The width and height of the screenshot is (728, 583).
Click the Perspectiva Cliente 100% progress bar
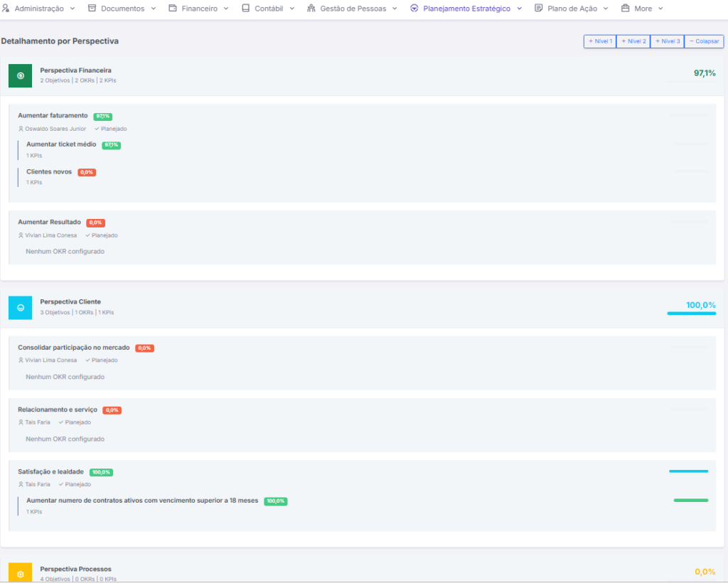691,313
